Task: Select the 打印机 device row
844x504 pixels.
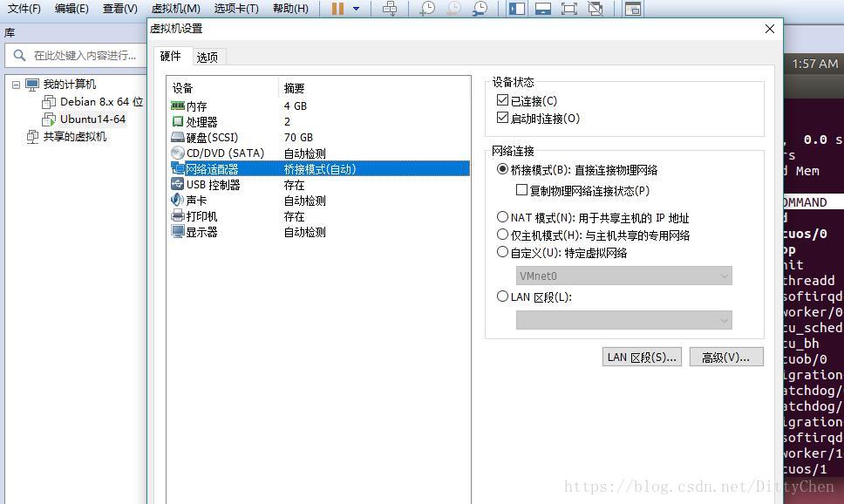Action: (320, 216)
